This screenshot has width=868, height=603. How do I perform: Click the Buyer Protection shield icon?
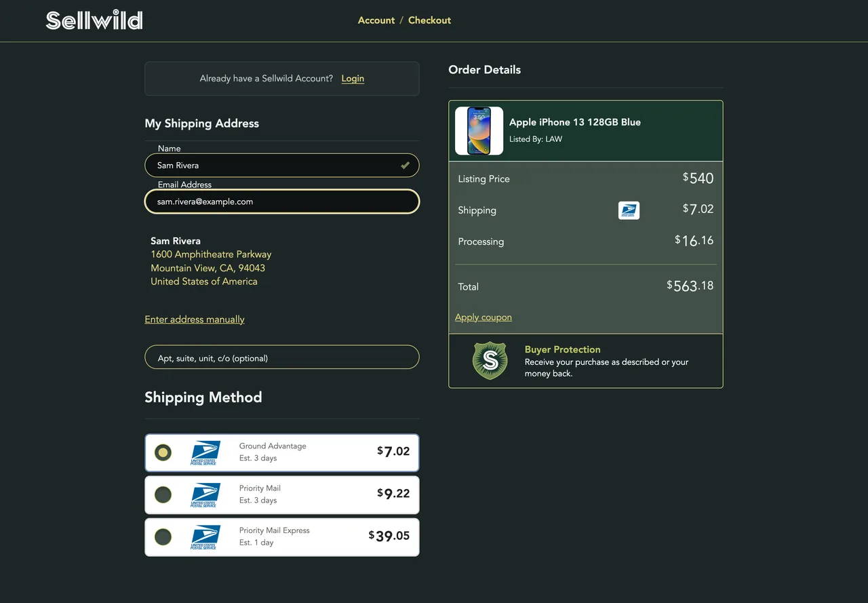point(490,361)
